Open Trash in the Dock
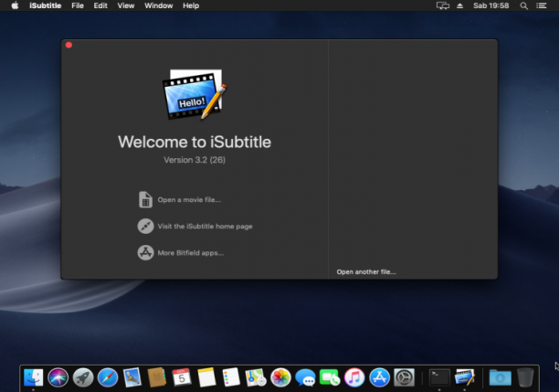The width and height of the screenshot is (559, 392). 525,377
